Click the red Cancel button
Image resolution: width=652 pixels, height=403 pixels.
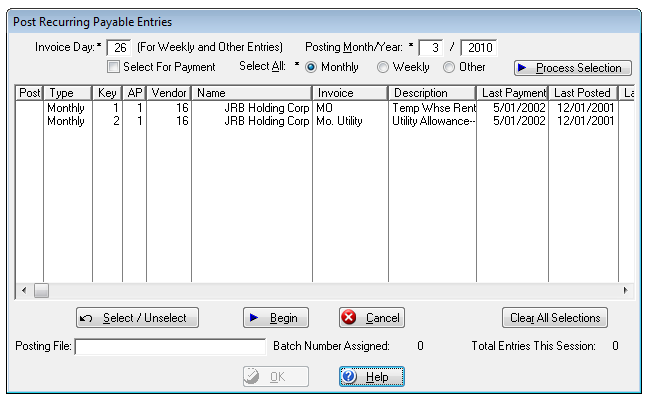(372, 318)
